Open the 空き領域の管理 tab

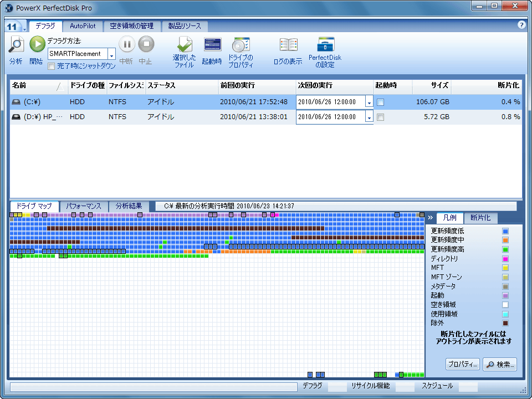tap(132, 26)
